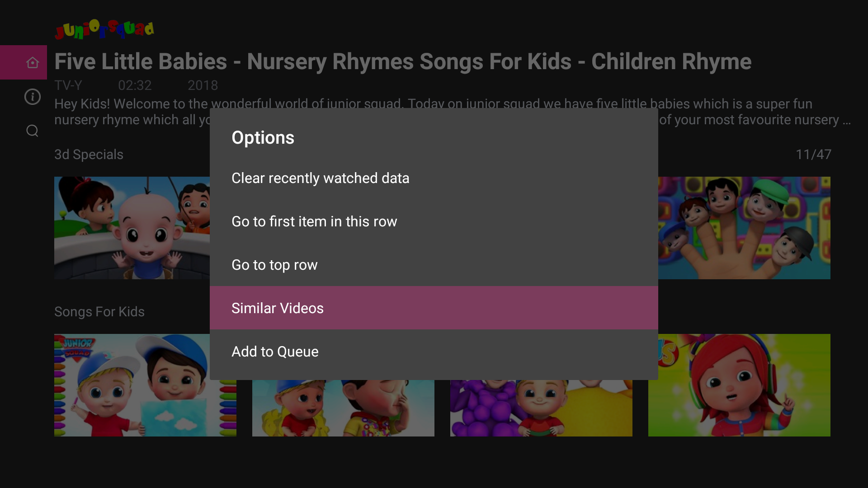Click the Options dialog heading

click(263, 137)
